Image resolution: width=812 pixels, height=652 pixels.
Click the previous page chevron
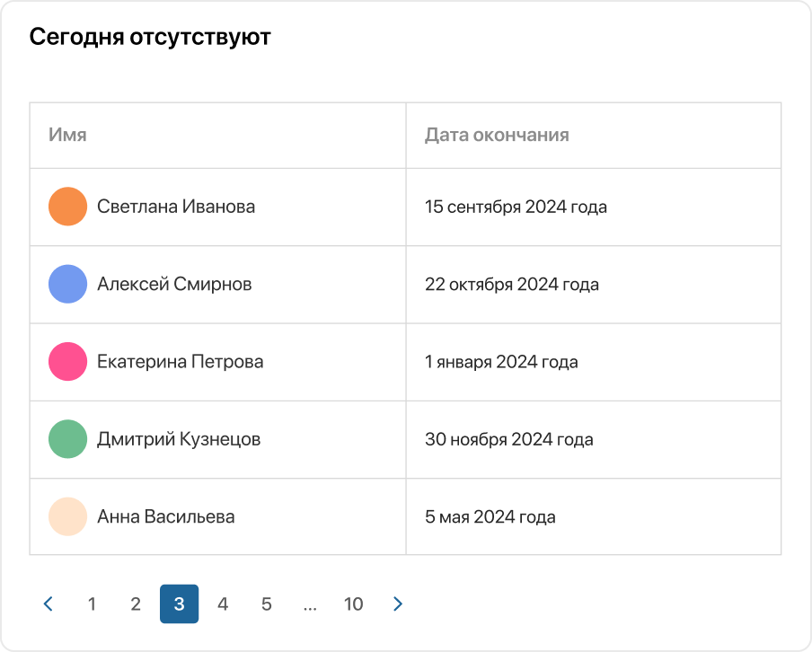[49, 604]
